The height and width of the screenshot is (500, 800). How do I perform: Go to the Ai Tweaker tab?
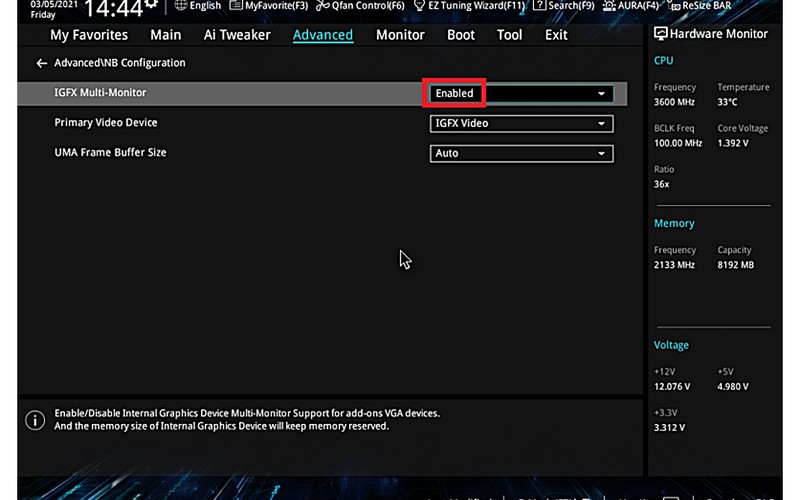237,35
